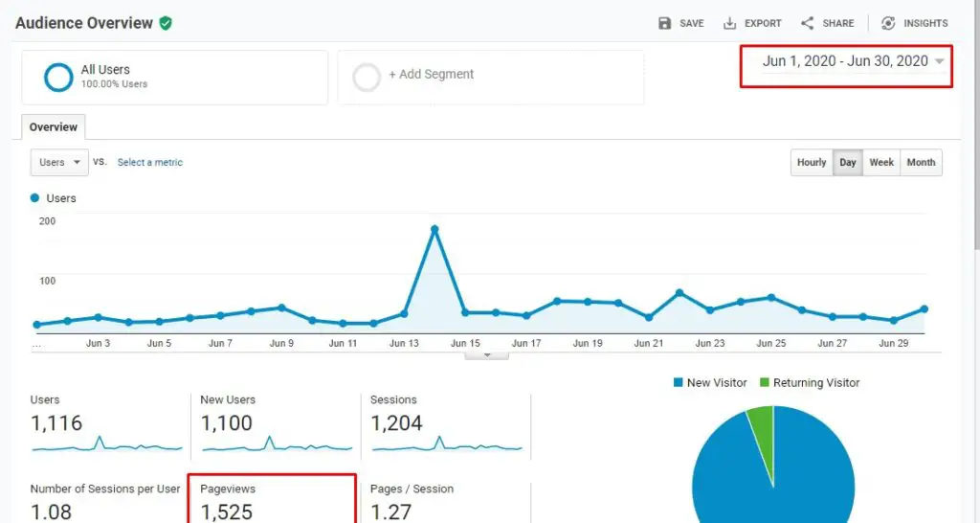Click the Users sparkline chart
Image resolution: width=980 pixels, height=523 pixels.
point(107,444)
